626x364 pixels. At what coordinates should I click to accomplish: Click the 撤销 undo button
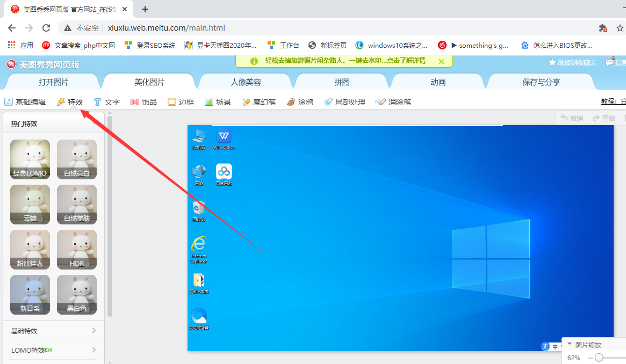(x=572, y=118)
